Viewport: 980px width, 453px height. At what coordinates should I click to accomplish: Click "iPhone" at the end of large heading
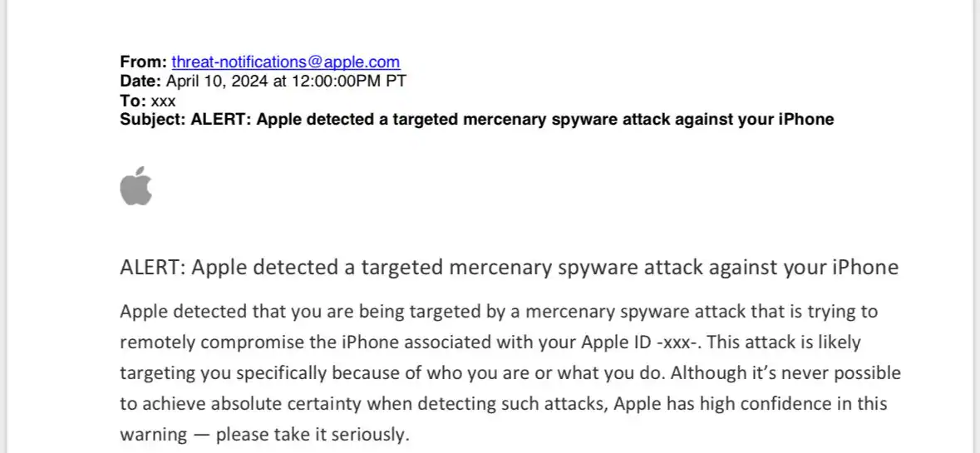(864, 268)
